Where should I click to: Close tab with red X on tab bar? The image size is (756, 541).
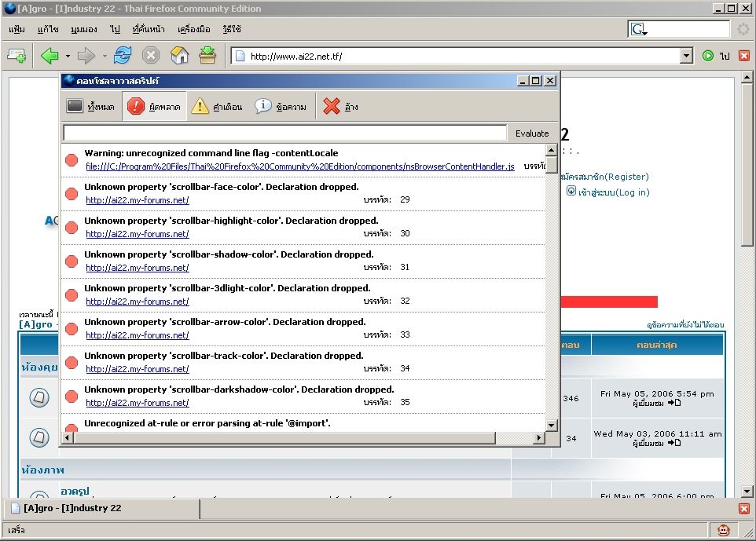744,509
